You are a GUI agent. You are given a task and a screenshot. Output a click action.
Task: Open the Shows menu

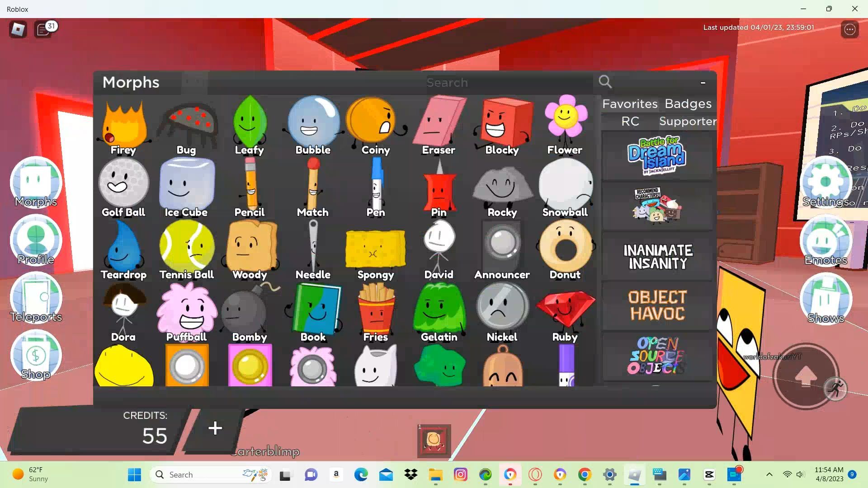[826, 299]
